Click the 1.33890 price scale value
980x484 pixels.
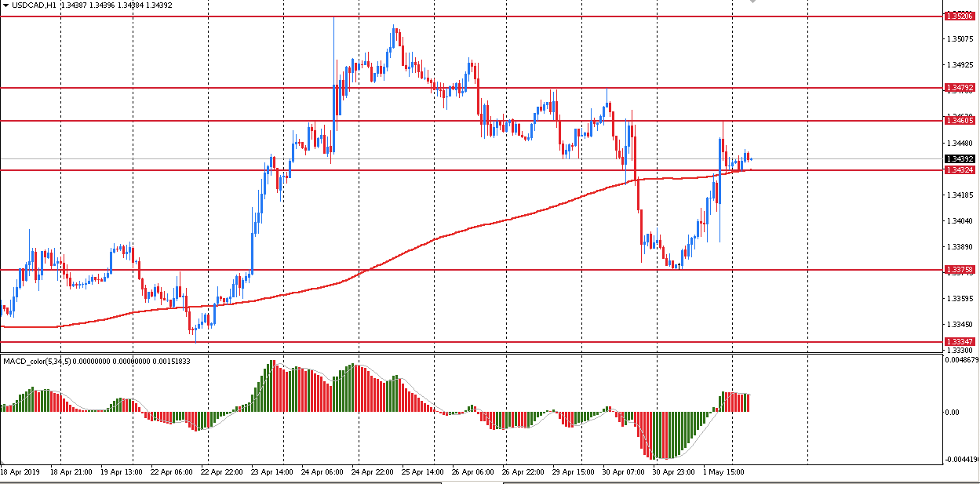click(x=960, y=246)
